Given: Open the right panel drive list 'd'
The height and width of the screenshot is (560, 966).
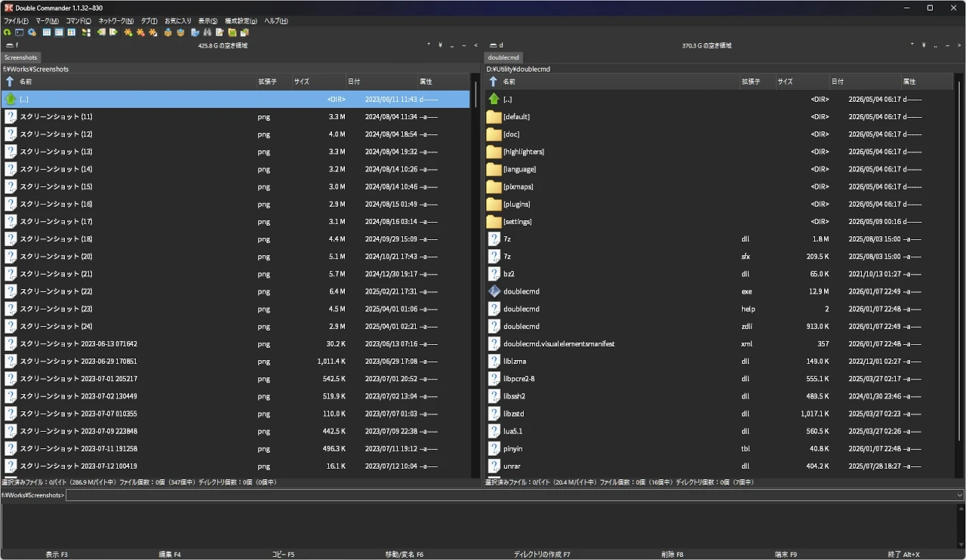Looking at the screenshot, I should tap(496, 45).
